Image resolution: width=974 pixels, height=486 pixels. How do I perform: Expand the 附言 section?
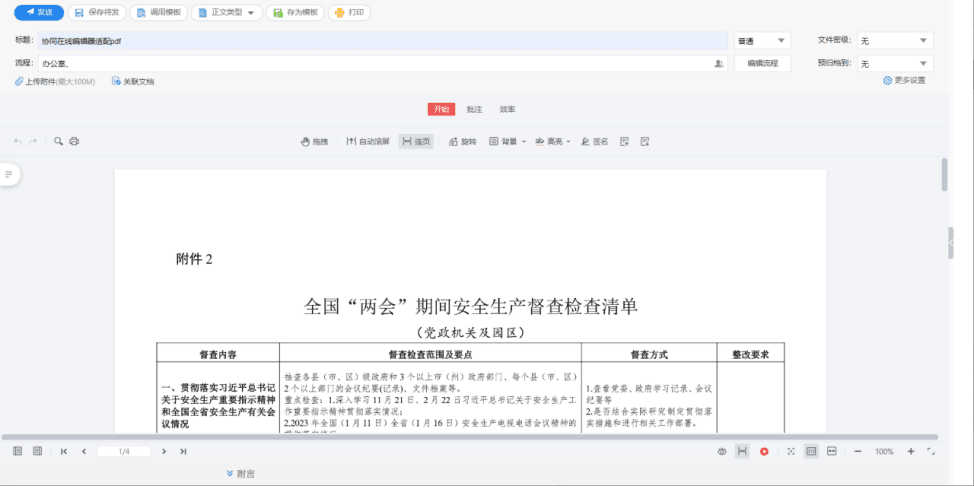(240, 474)
